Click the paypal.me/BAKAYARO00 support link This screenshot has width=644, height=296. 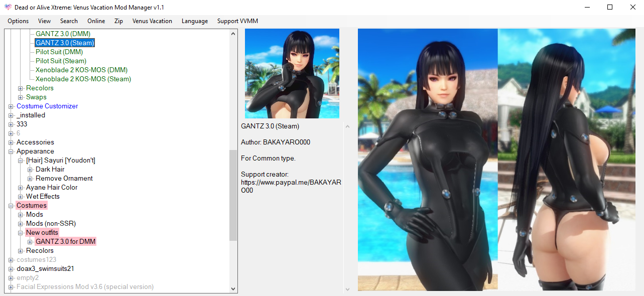click(291, 186)
